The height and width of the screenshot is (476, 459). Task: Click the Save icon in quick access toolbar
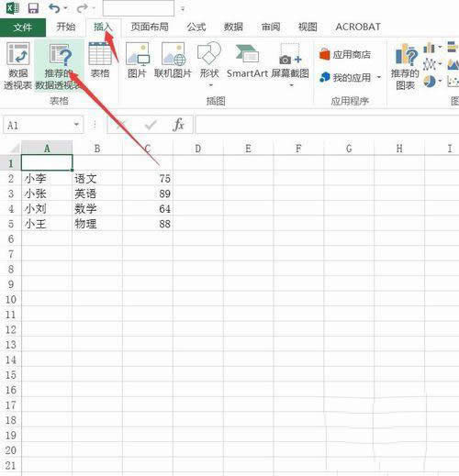pyautogui.click(x=33, y=8)
